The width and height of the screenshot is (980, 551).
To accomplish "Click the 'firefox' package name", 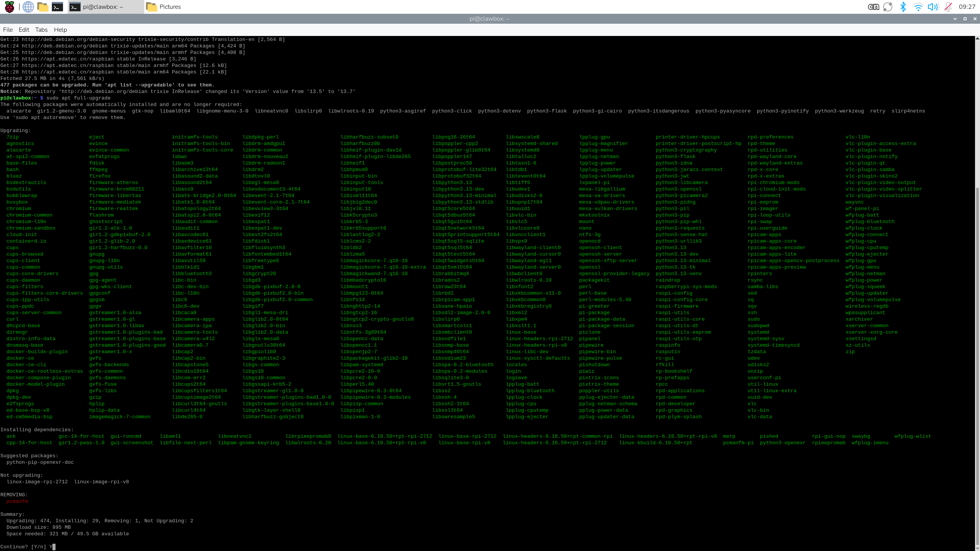I will (100, 176).
